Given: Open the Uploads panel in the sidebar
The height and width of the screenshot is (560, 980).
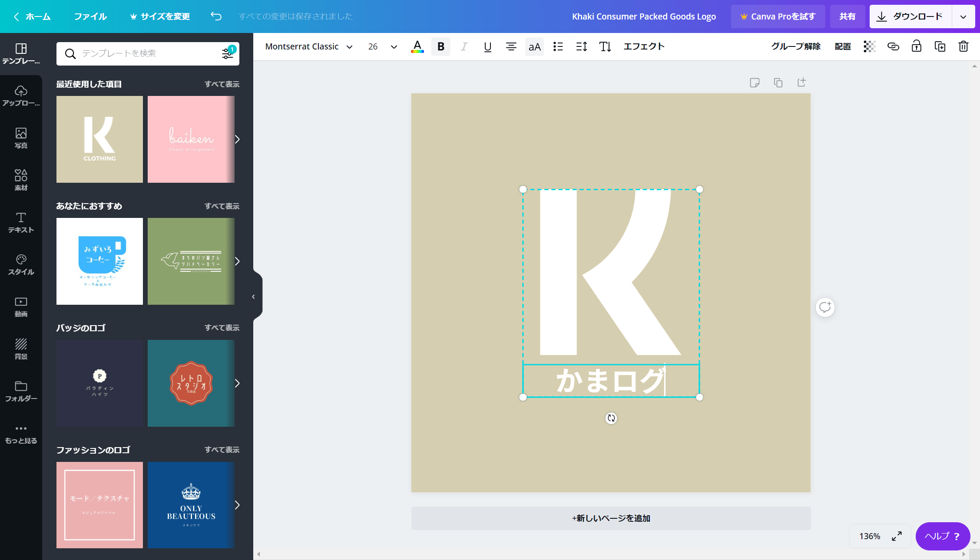Looking at the screenshot, I should tap(20, 95).
